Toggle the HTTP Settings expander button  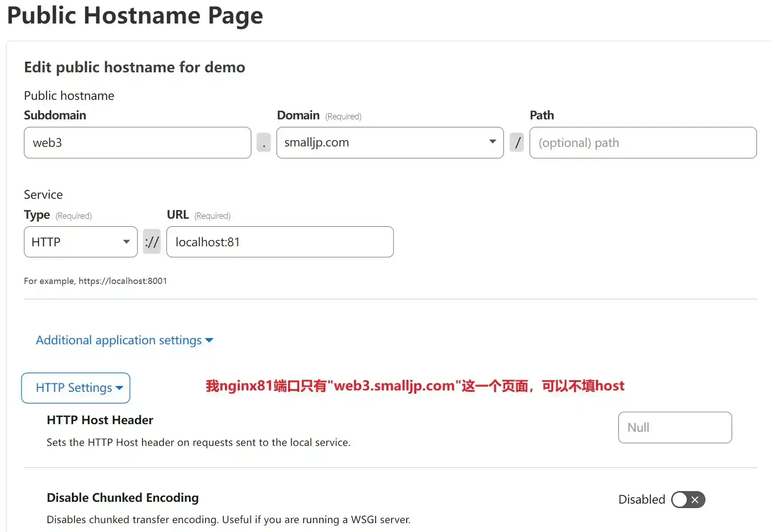(75, 388)
